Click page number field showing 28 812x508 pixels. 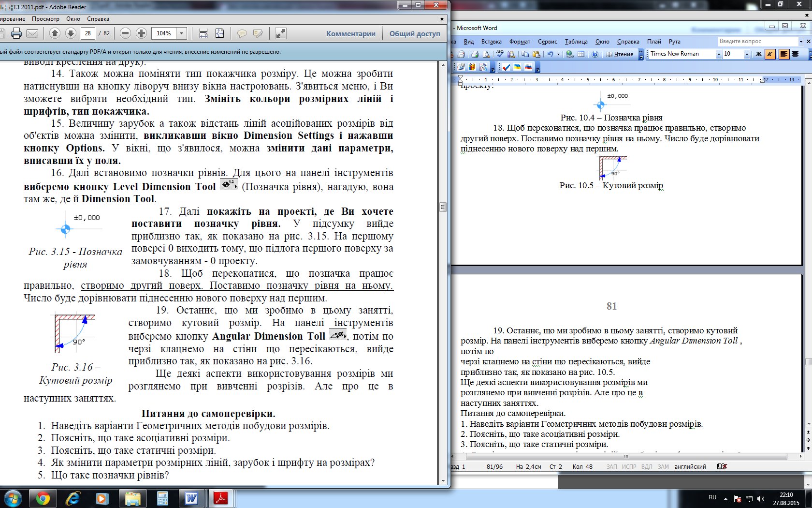[x=87, y=33]
